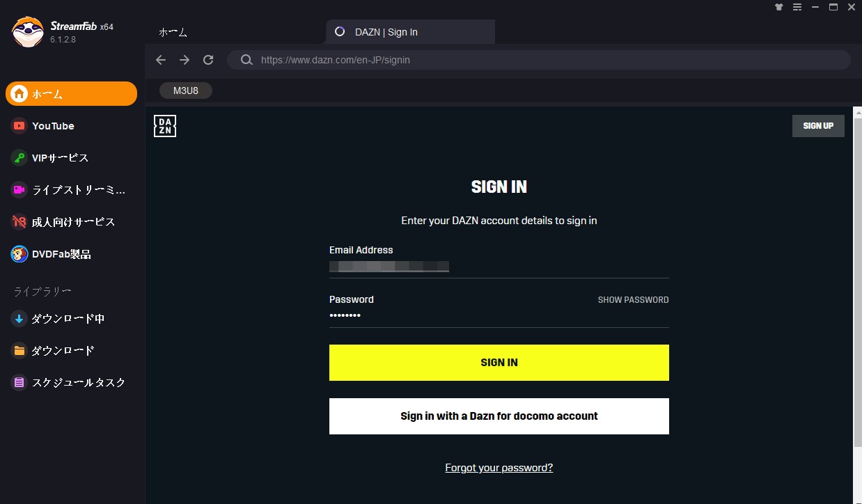Click the M3U8 button

pyautogui.click(x=186, y=90)
